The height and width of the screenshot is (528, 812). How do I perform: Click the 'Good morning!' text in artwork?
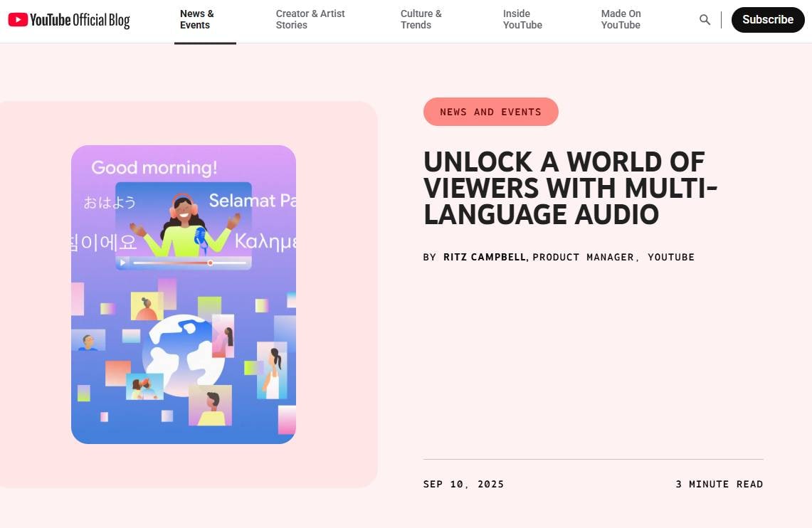pos(154,168)
